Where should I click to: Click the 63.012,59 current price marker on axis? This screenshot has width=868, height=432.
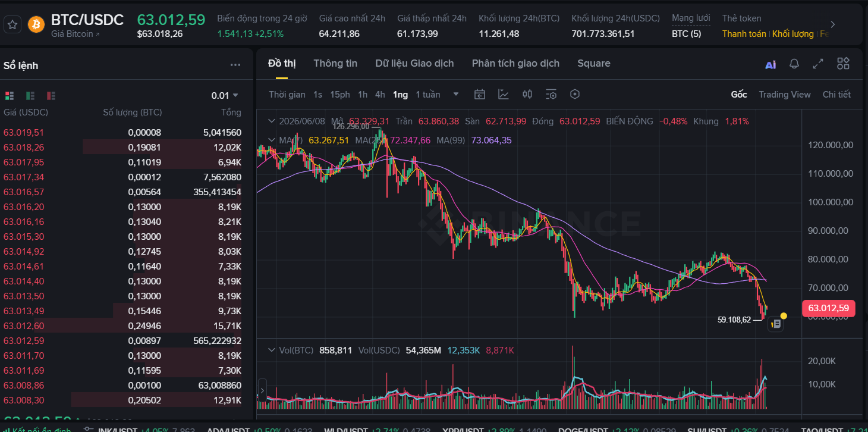(829, 308)
